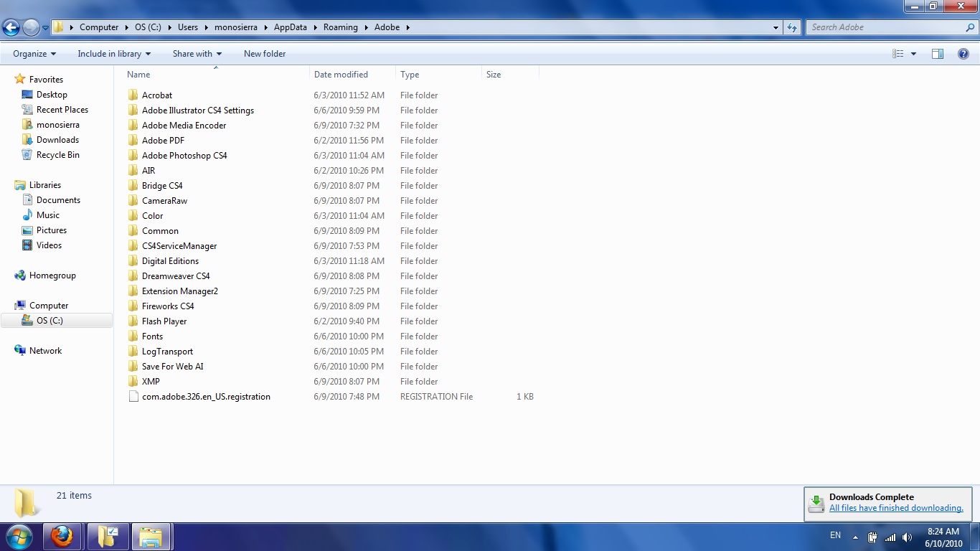Select Adobe Media Encoder folder icon
The height and width of the screenshot is (551, 980).
pos(133,126)
